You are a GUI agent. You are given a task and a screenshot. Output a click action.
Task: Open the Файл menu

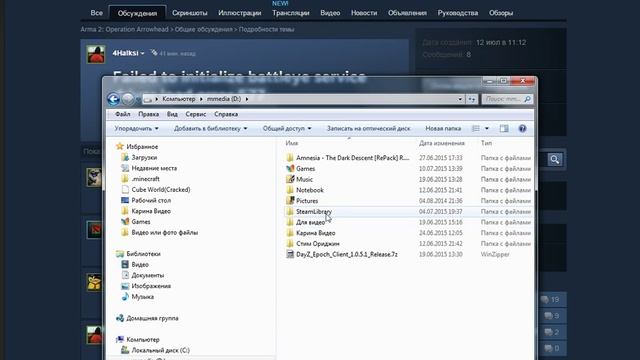click(122, 114)
